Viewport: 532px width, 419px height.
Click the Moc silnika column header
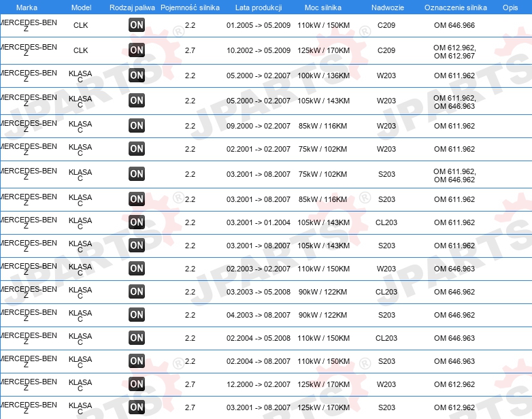coord(323,7)
